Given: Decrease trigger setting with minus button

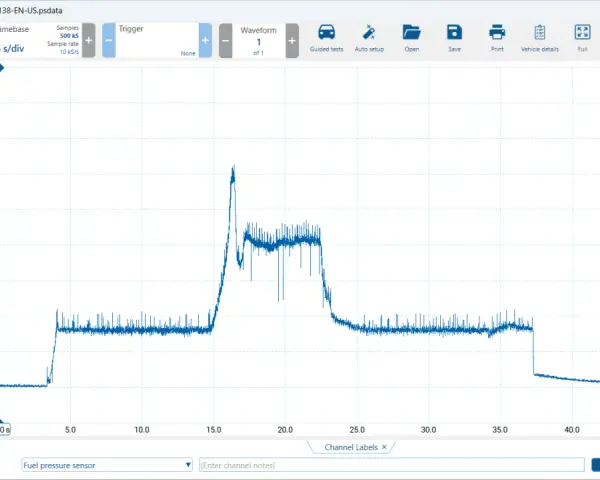Looking at the screenshot, I should click(x=109, y=40).
